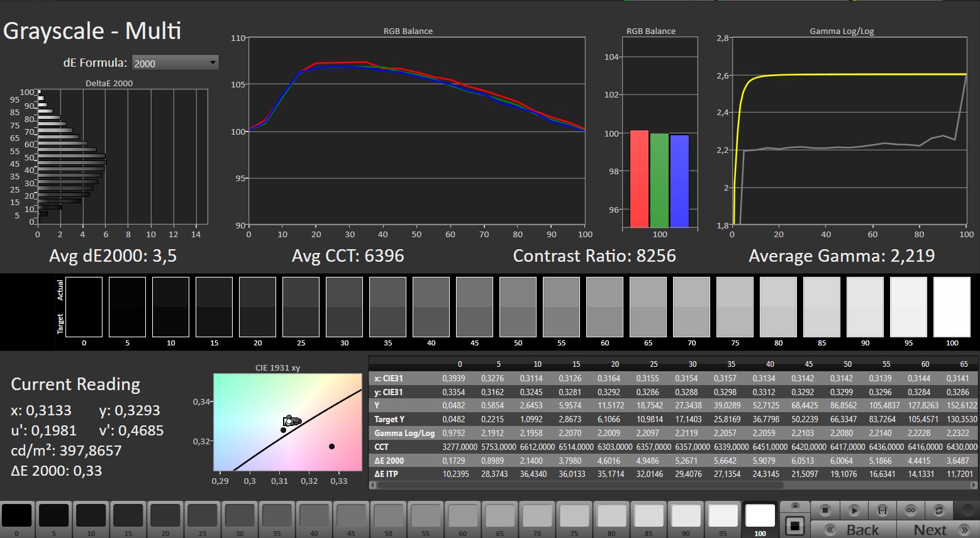Click the Avg dE2000: 3,5 readout
This screenshot has width=980, height=538.
pos(113,256)
